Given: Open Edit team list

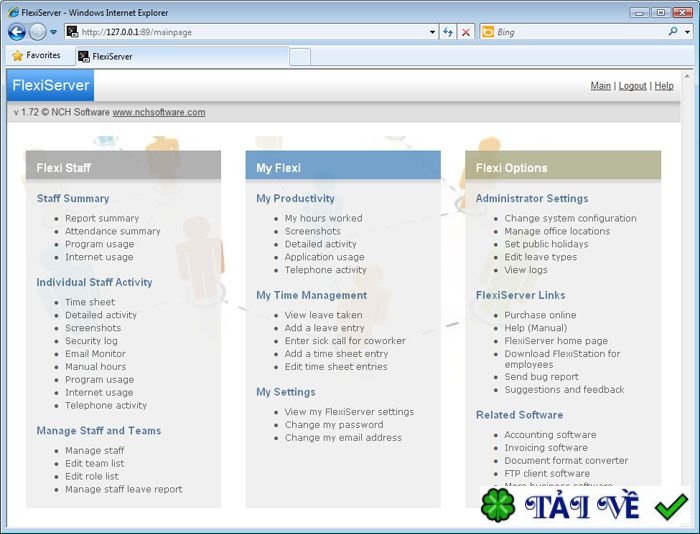Looking at the screenshot, I should point(95,463).
